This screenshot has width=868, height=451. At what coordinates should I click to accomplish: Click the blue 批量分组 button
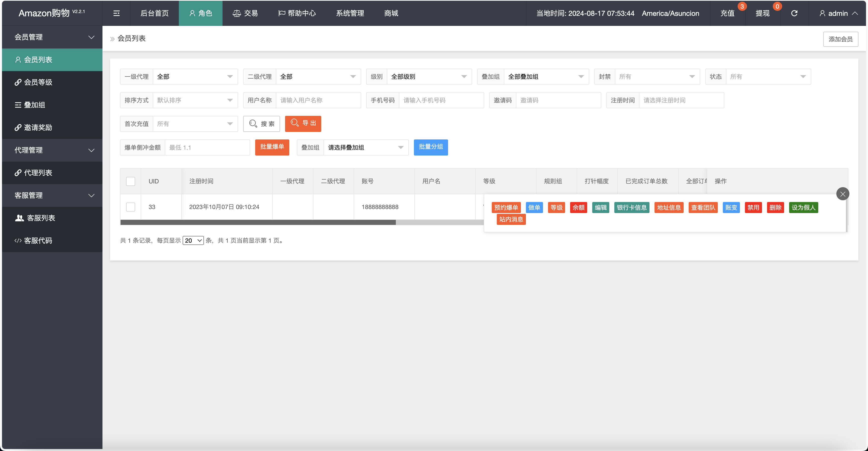tap(431, 147)
